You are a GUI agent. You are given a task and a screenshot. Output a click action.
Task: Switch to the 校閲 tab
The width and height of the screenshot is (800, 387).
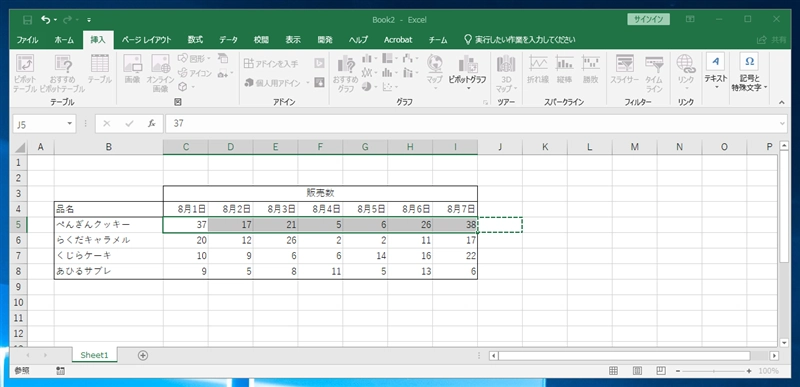tap(261, 40)
